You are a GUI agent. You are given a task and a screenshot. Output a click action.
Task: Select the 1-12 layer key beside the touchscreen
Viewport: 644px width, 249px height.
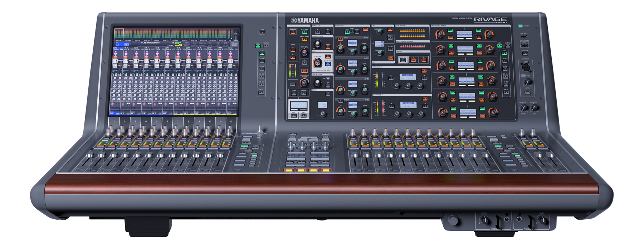pyautogui.click(x=262, y=54)
